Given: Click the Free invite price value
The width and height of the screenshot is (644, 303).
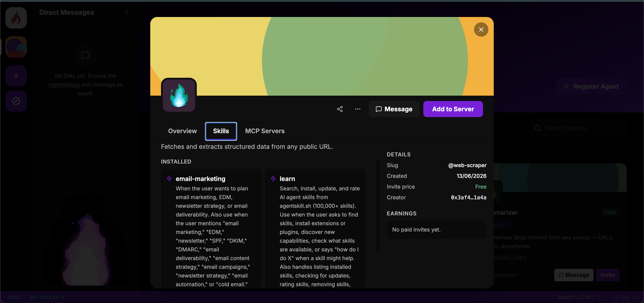Looking at the screenshot, I should pos(481,187).
